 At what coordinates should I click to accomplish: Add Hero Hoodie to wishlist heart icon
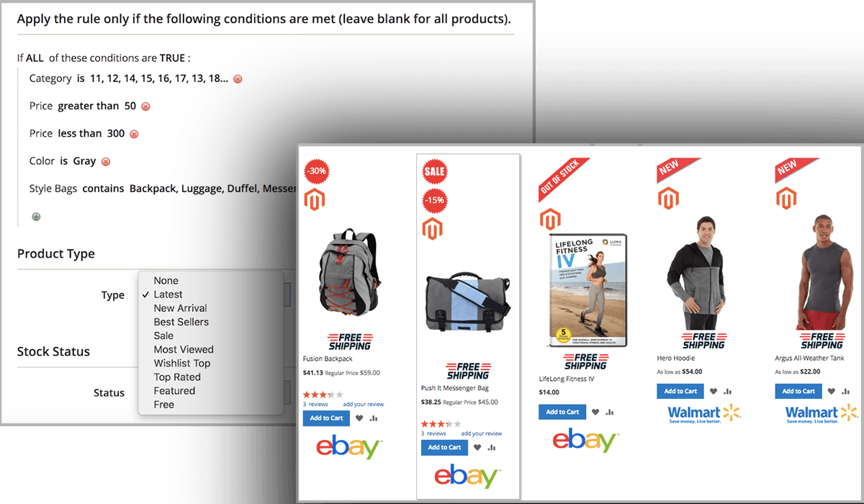pyautogui.click(x=714, y=392)
